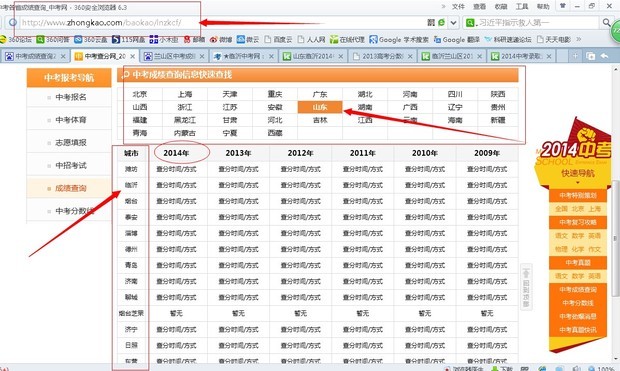The image size is (620, 371).
Task: Expand the address bar dropdown arrow
Action: point(454,23)
